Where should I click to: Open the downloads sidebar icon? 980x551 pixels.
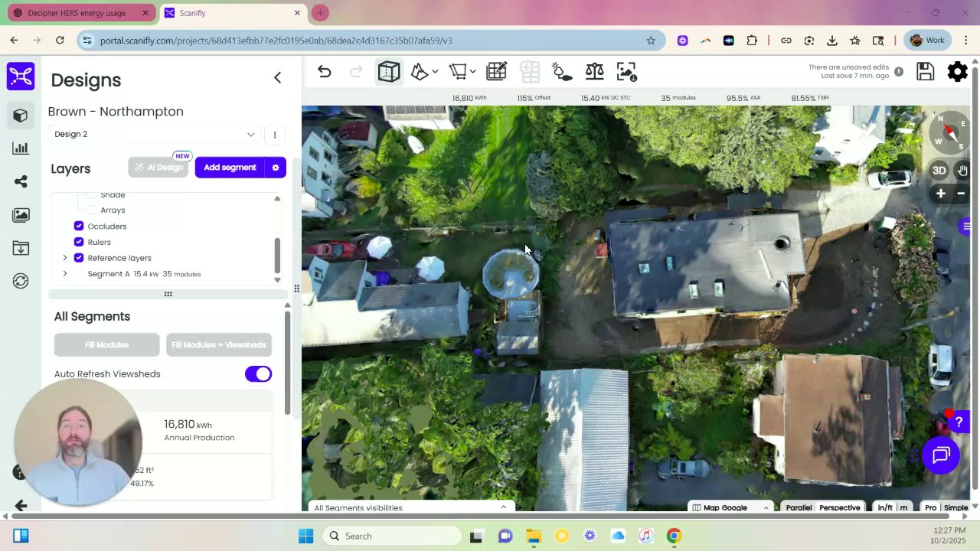(x=21, y=248)
